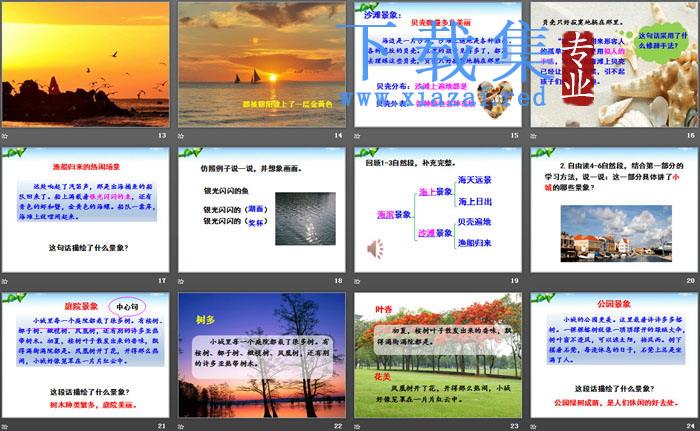Click text 海天远景 on slide 19
This screenshot has width=700, height=431.
[x=475, y=180]
